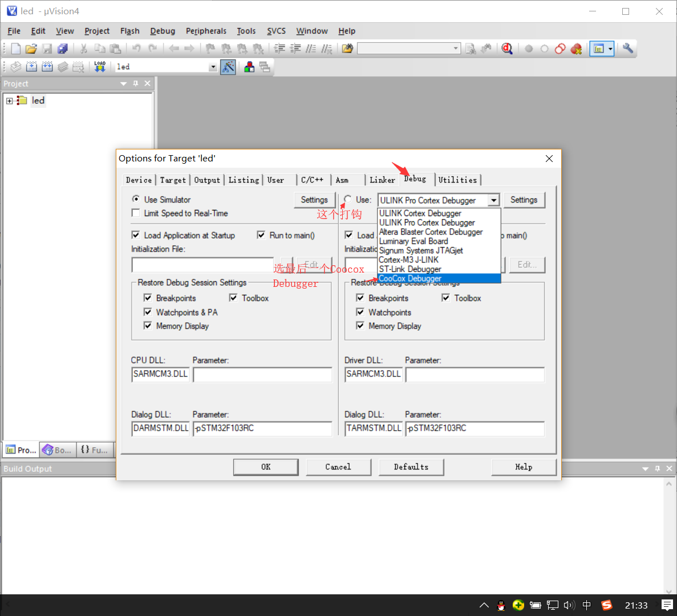Click the Defaults button
Viewport: 677px width, 616px height.
(411, 467)
